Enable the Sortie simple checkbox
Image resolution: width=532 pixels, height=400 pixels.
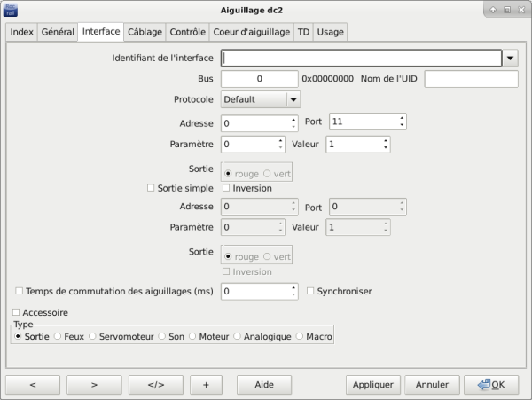[151, 188]
